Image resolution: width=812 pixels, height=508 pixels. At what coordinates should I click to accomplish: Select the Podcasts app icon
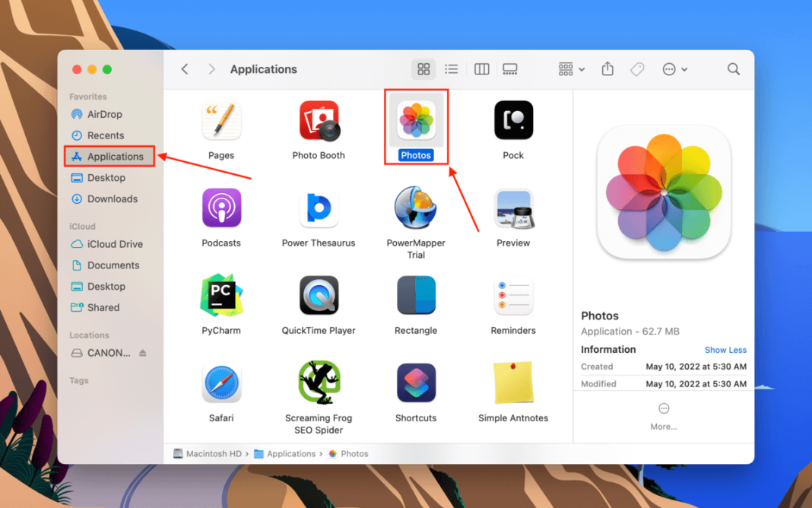point(221,208)
